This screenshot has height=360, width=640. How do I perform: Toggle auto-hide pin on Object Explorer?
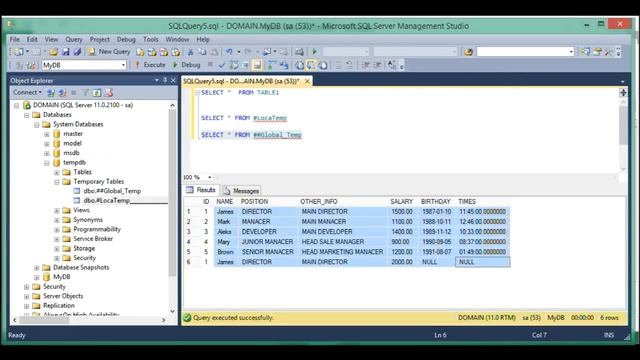point(165,80)
